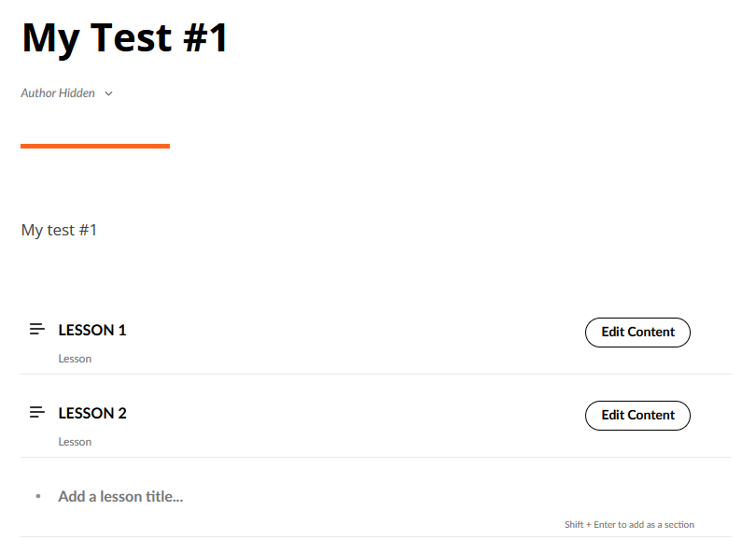The image size is (756, 553).
Task: Edit the course title My Test #1
Action: pos(125,38)
